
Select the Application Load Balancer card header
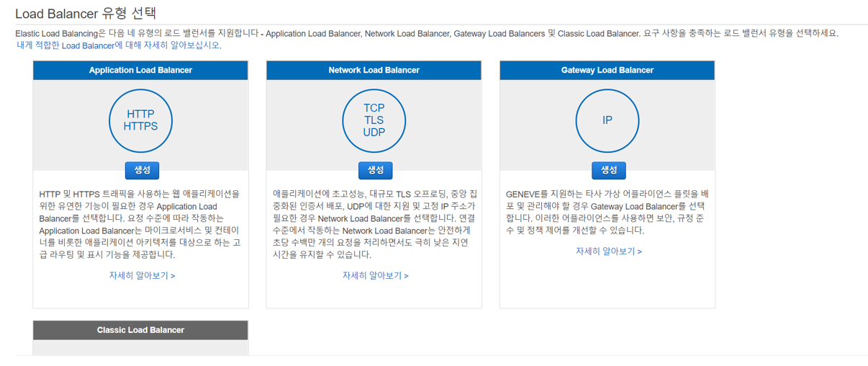(x=140, y=70)
